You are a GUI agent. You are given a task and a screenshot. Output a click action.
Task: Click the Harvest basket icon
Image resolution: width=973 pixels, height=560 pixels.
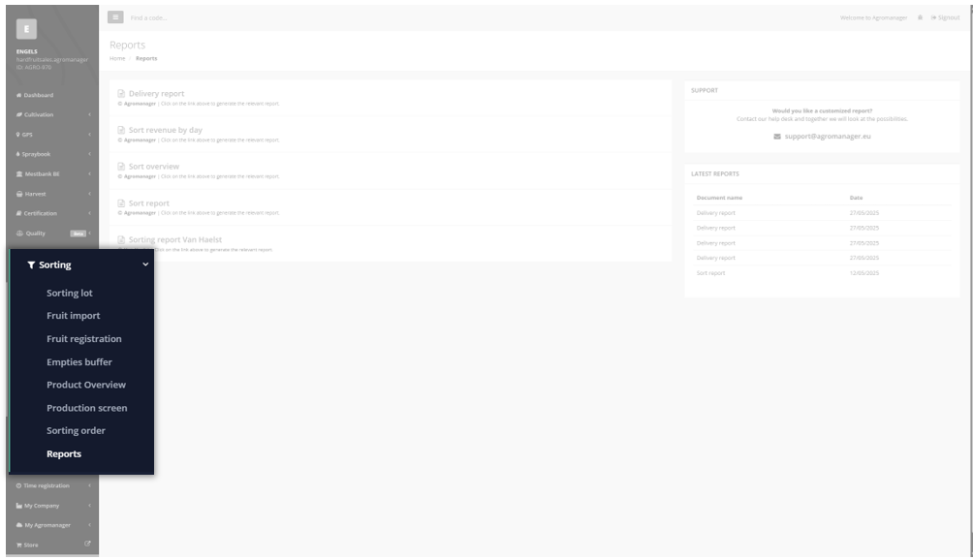point(19,194)
